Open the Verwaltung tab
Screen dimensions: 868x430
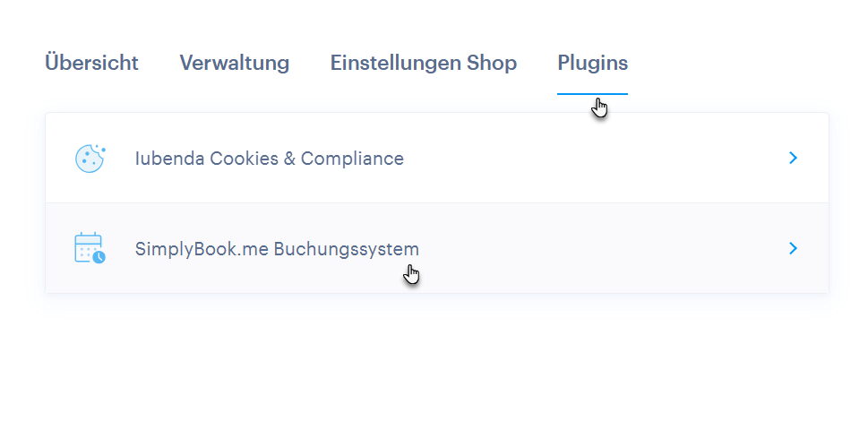point(234,63)
